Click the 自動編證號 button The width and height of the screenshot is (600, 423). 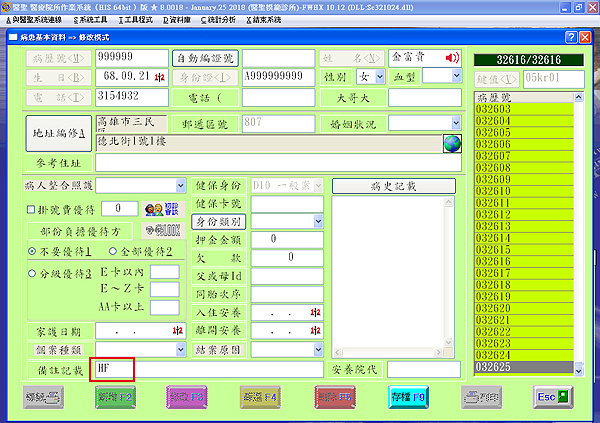coord(205,57)
